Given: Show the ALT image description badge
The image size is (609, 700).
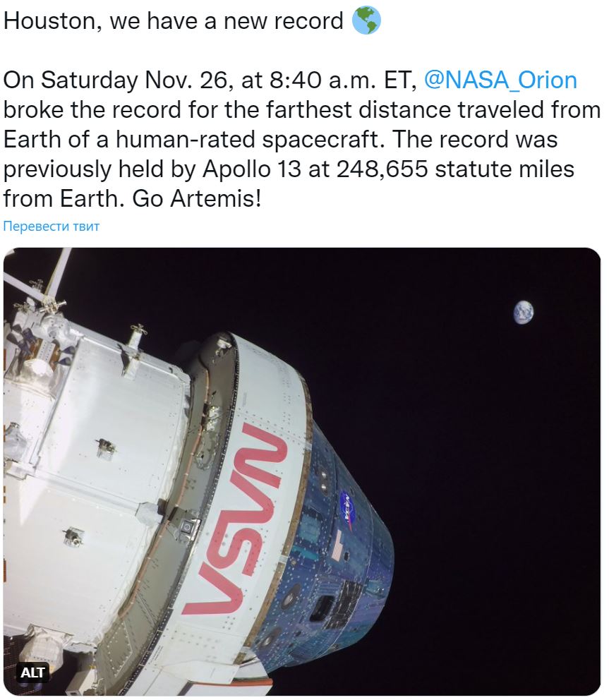Looking at the screenshot, I should (x=32, y=672).
